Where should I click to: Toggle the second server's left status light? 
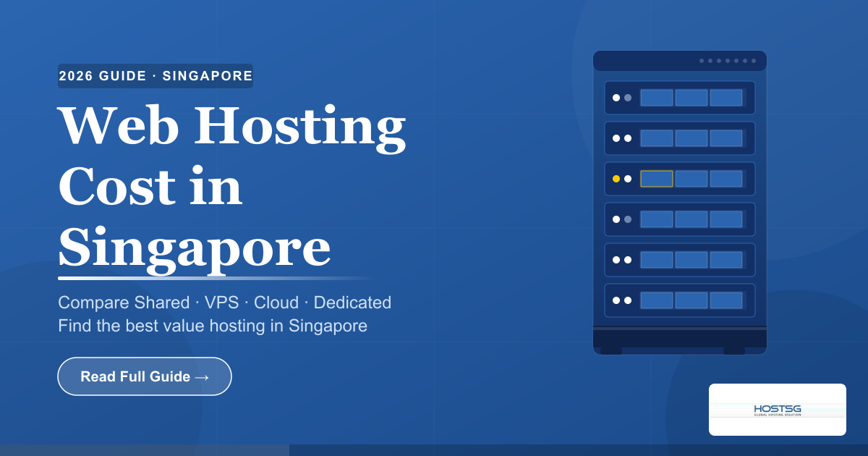[616, 138]
